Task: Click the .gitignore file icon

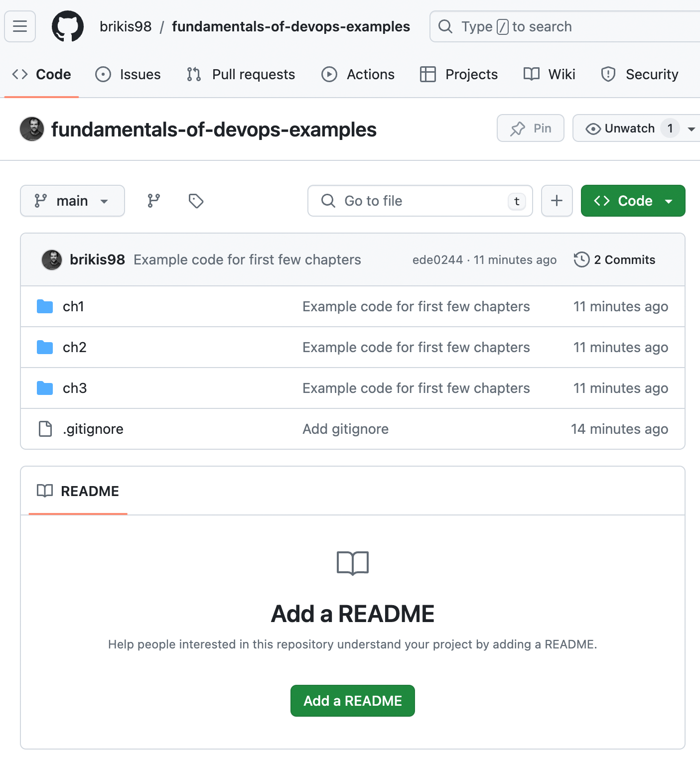Action: tap(45, 429)
